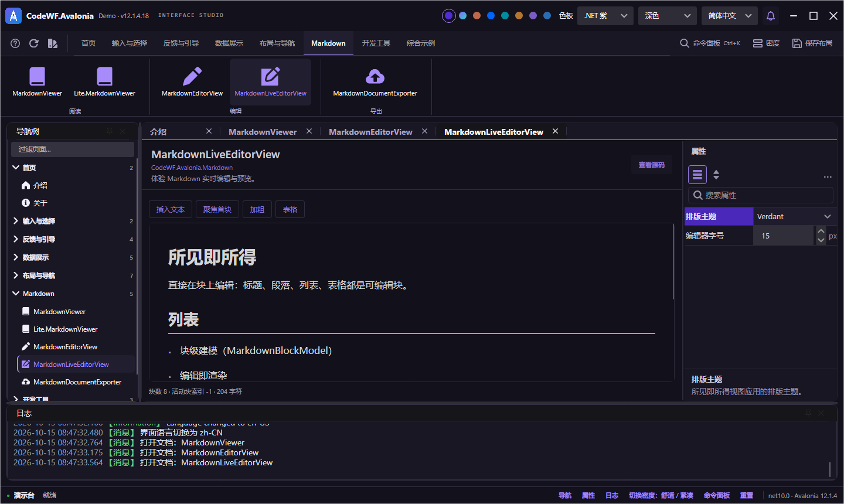Viewport: 844px width, 504px height.
Task: Open the notification bell
Action: coord(771,16)
